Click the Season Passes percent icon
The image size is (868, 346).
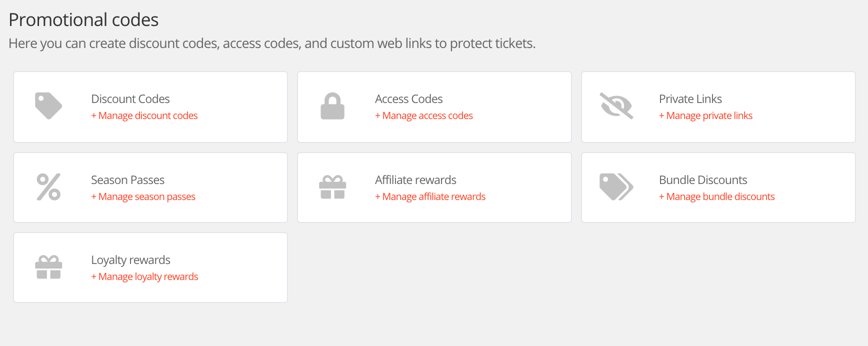pos(48,187)
